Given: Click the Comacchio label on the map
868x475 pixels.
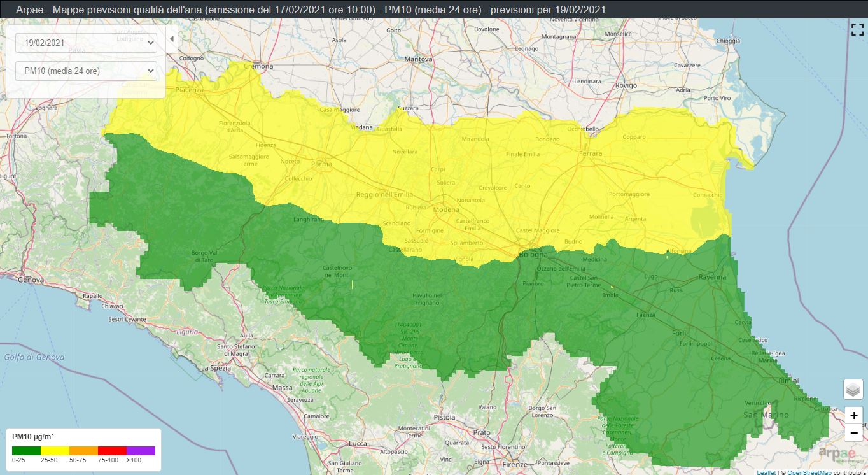Looking at the screenshot, I should pos(708,195).
